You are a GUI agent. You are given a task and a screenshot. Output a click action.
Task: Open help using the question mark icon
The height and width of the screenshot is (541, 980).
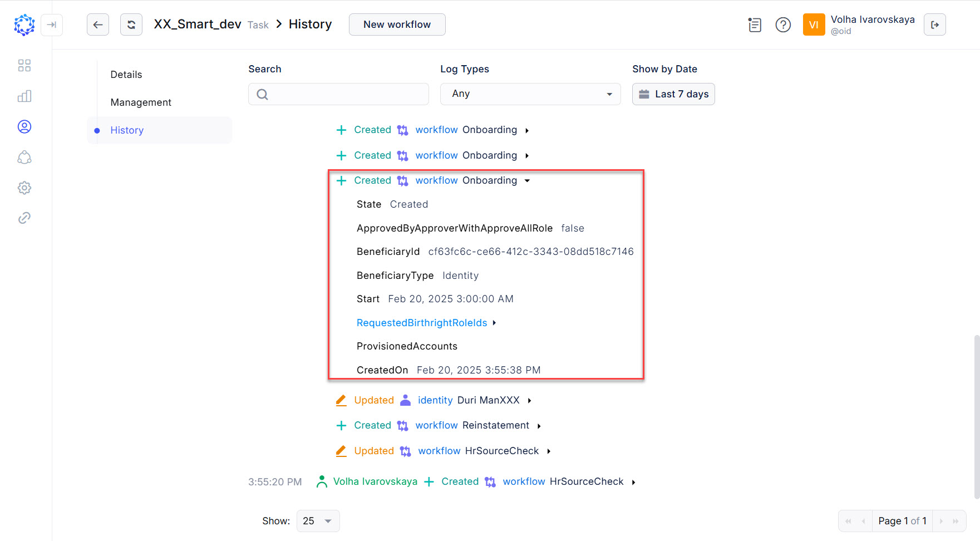pos(783,24)
